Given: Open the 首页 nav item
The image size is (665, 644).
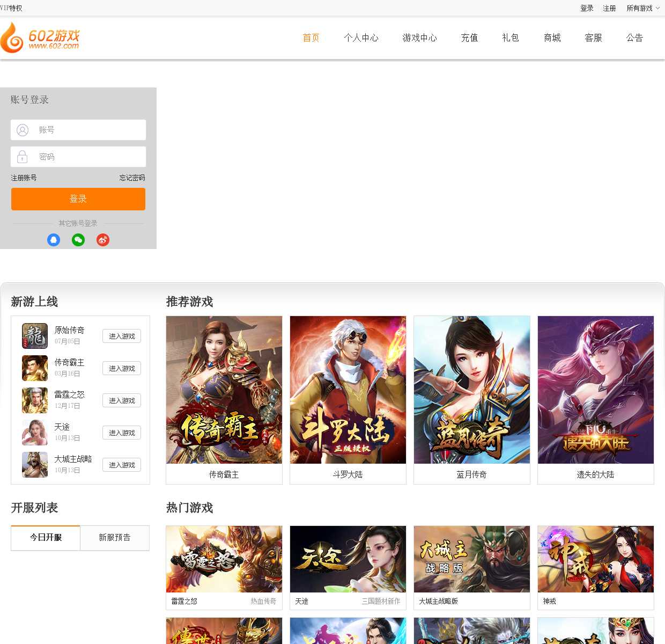Looking at the screenshot, I should coord(311,38).
